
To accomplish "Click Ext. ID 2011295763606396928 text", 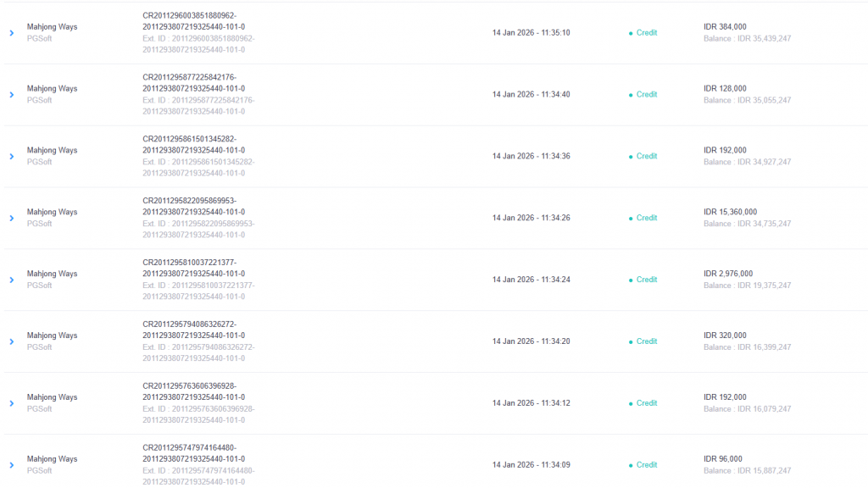I will pyautogui.click(x=198, y=409).
